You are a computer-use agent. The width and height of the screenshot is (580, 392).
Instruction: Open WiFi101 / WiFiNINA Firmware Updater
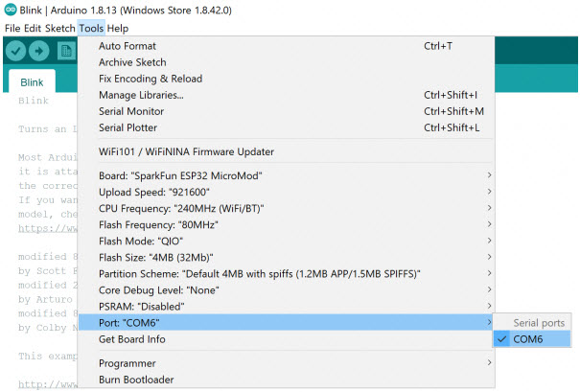186,151
